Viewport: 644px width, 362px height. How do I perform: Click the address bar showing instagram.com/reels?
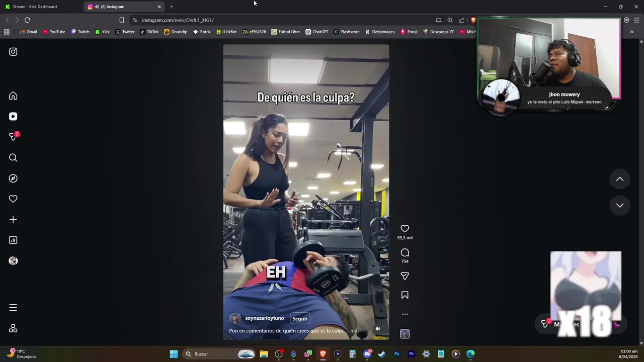282,20
